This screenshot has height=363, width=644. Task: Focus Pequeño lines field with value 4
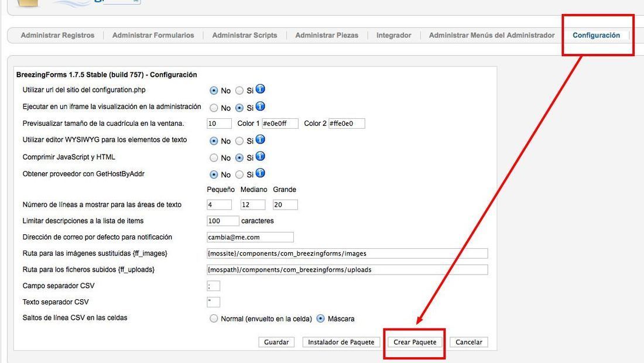220,204
